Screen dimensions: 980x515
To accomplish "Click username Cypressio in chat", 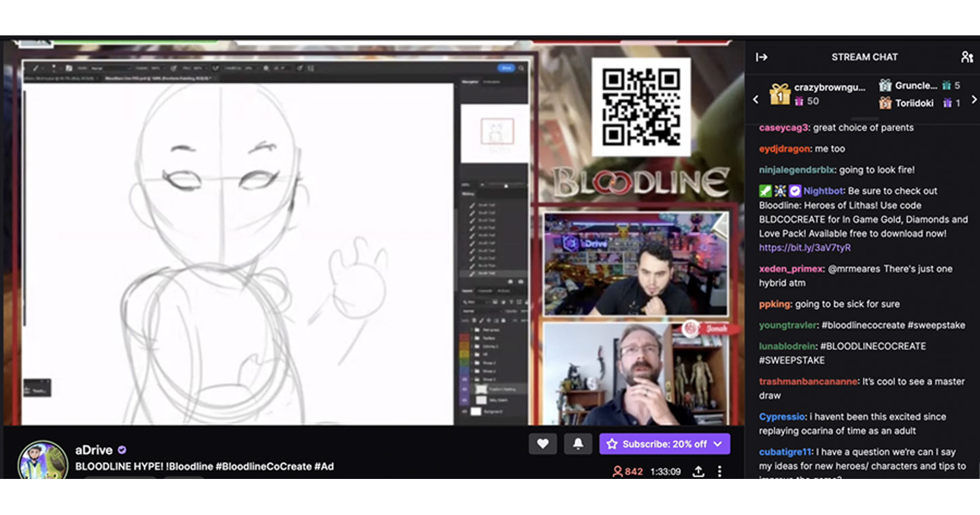I will click(783, 416).
